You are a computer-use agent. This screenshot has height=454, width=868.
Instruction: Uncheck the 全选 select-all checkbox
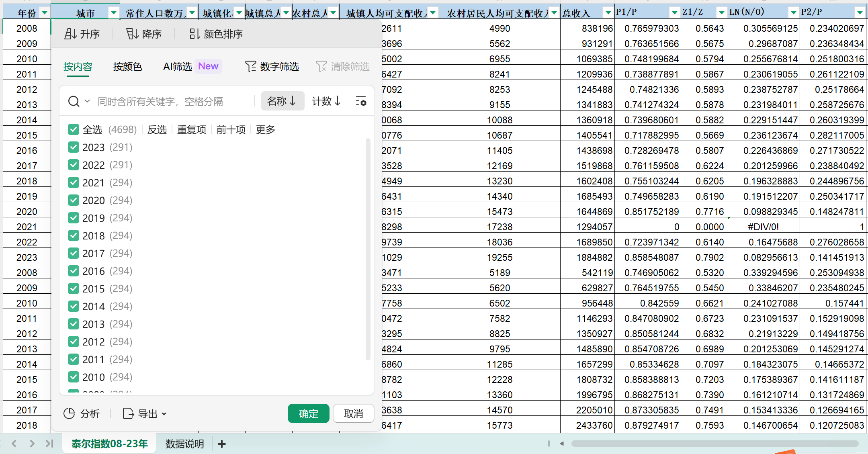click(x=74, y=129)
